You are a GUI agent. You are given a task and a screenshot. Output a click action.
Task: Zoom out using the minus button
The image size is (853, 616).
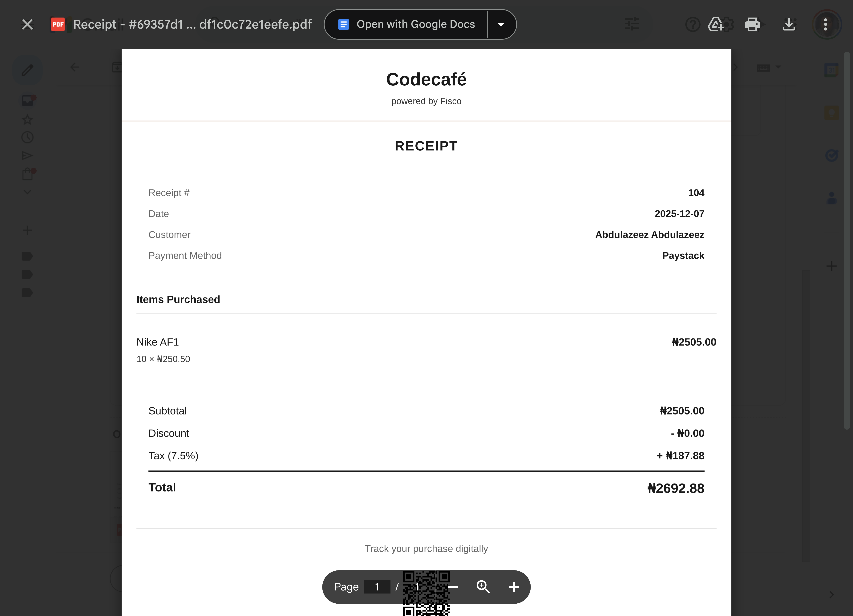(453, 587)
